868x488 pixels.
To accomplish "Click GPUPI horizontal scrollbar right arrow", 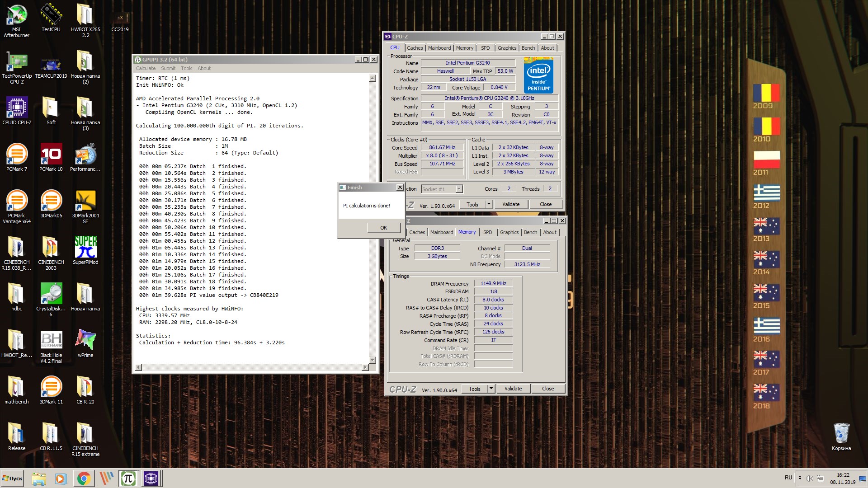I will click(365, 367).
